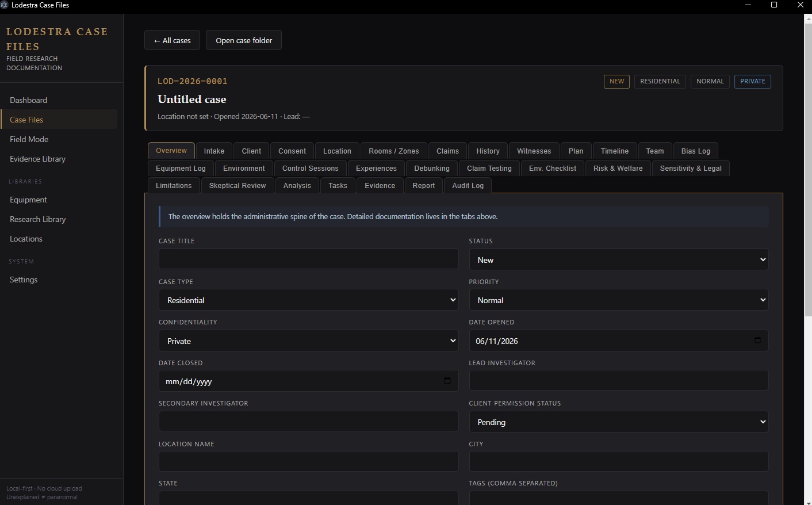
Task: Click the Secondary Investigator input field
Action: [x=309, y=421]
